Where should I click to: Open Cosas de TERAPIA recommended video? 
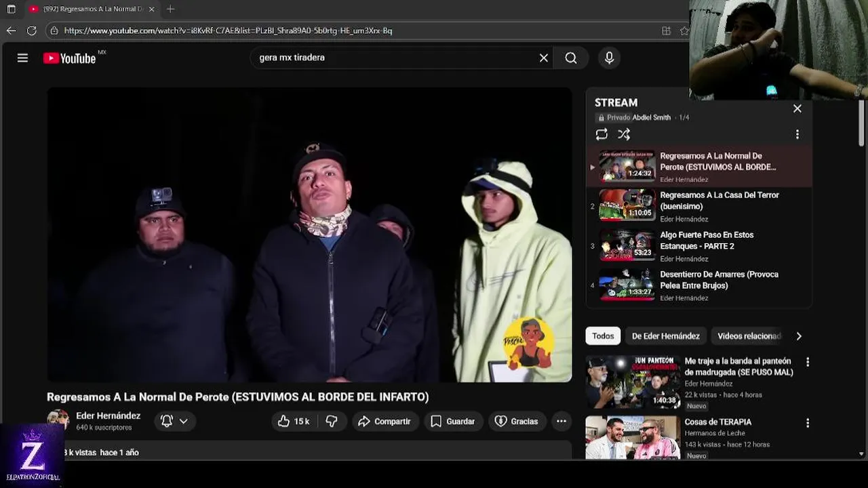(x=717, y=422)
